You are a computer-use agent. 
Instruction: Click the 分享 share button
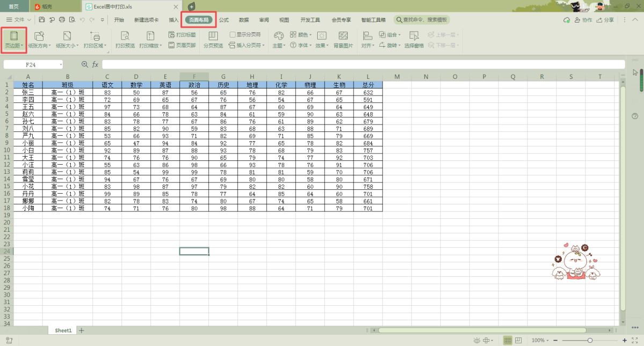pyautogui.click(x=605, y=20)
